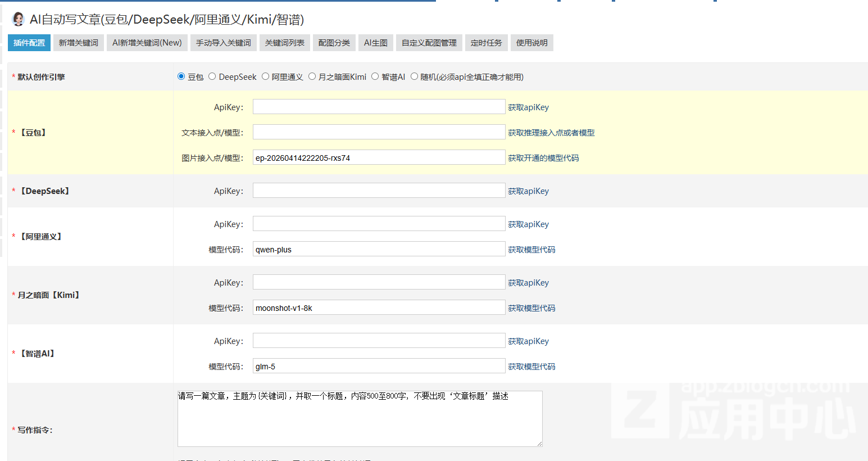Go to 关键词列表 tab
The width and height of the screenshot is (868, 461).
tap(285, 43)
